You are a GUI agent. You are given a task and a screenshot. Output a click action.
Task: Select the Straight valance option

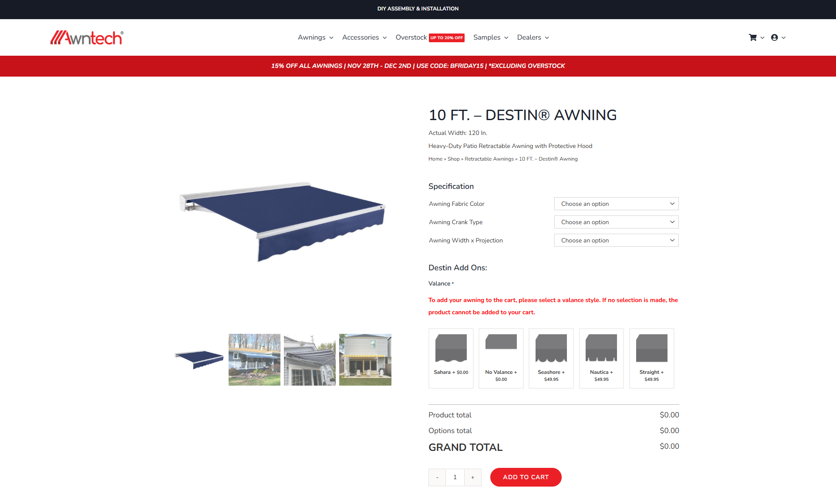(652, 358)
